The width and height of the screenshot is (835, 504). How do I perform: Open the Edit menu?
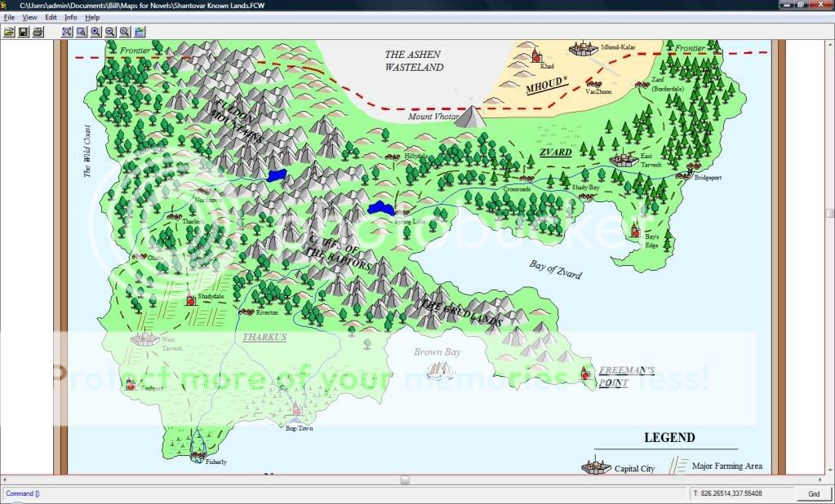pos(51,17)
